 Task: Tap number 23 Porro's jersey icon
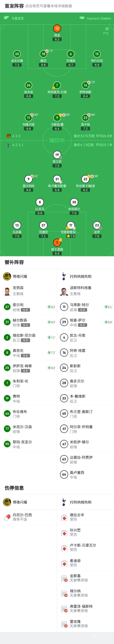point(97,225)
